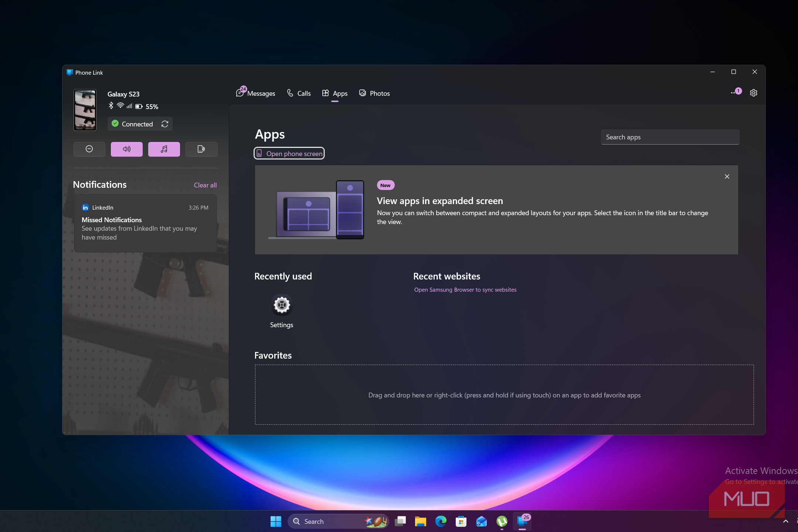Click Open phone screen button

click(289, 153)
